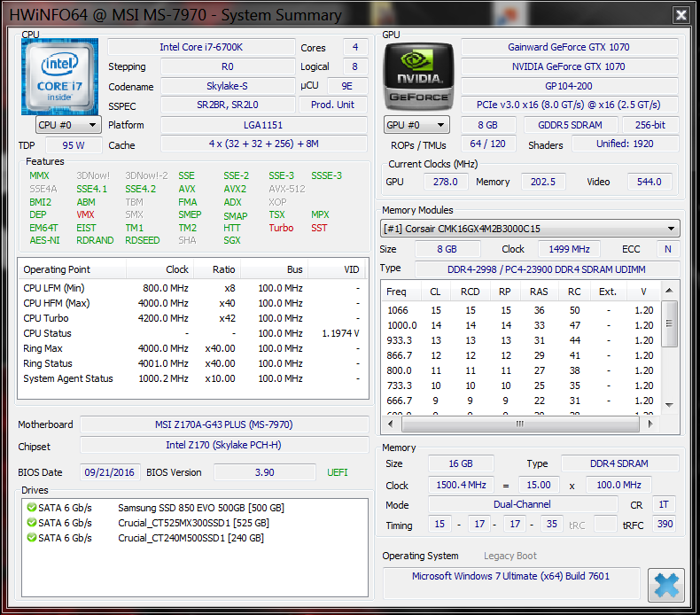Image resolution: width=700 pixels, height=615 pixels.
Task: Click the BIOS version 3.90 field
Action: point(264,472)
